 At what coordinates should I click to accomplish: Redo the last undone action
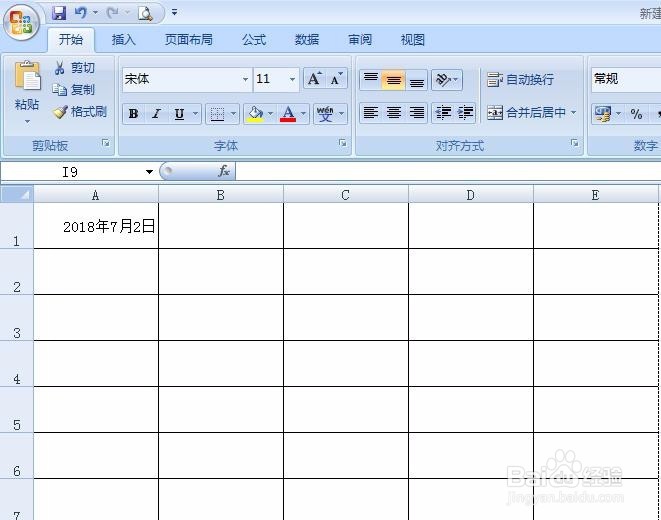click(113, 13)
